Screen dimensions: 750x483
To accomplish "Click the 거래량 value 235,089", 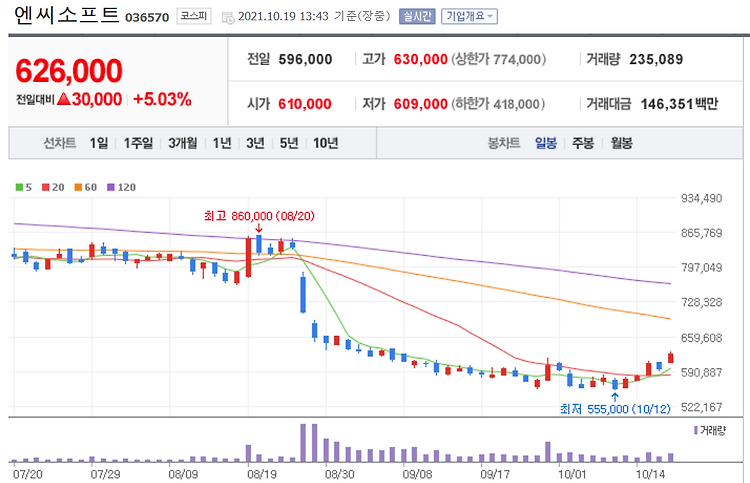I will (x=656, y=59).
